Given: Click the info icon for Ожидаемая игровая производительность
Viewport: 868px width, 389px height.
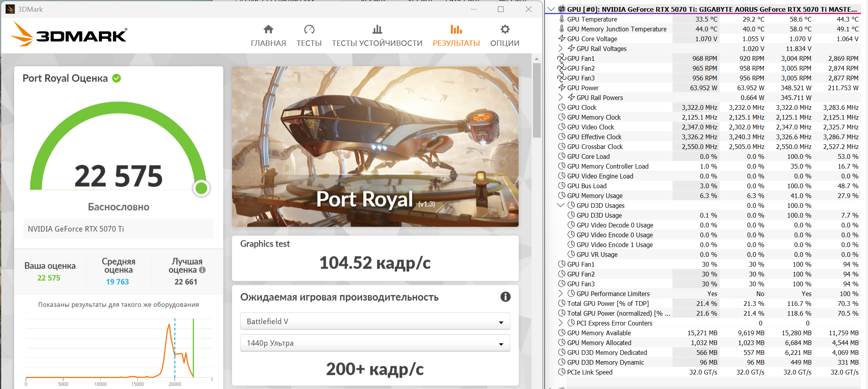Looking at the screenshot, I should (x=505, y=297).
